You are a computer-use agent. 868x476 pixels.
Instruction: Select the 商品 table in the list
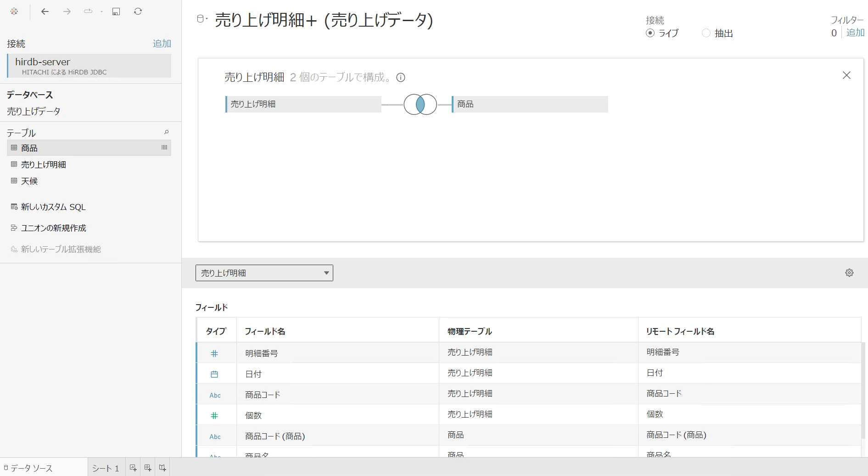tap(89, 148)
